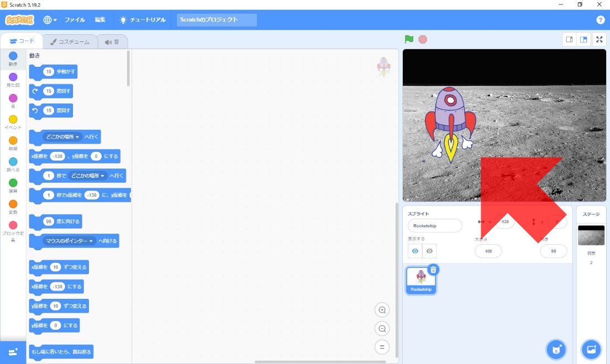610x364 pixels.
Task: Switch to small stage layout
Action: click(x=569, y=39)
